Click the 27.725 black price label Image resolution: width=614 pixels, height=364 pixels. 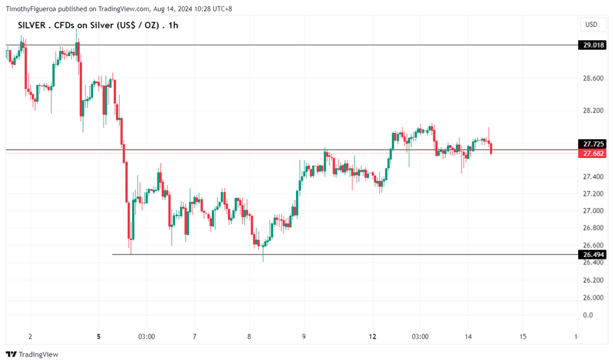(x=593, y=144)
